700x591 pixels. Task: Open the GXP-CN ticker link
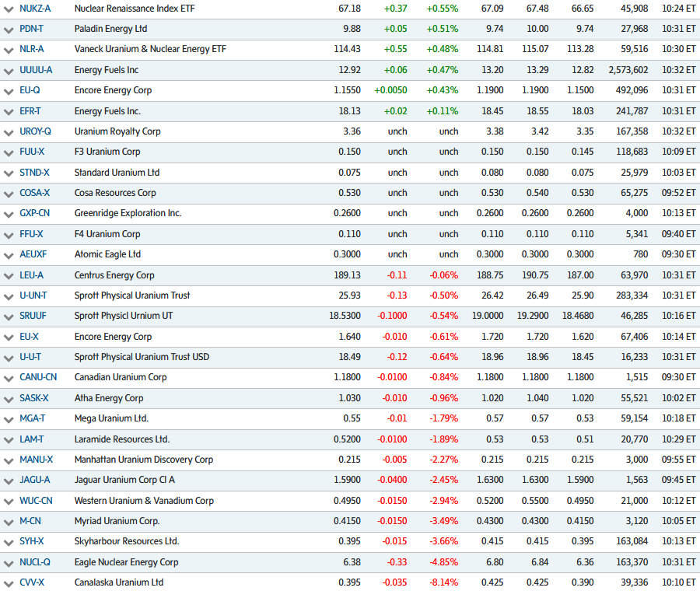[x=35, y=213]
